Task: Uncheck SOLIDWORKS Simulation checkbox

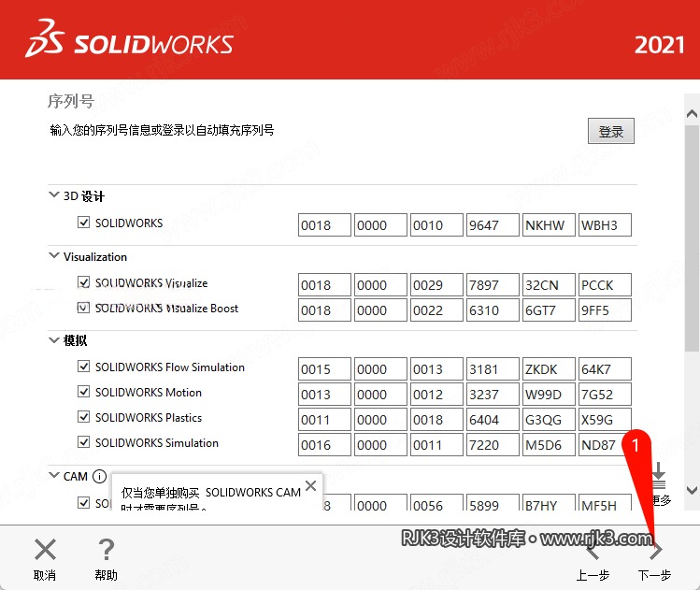Action: point(83,442)
